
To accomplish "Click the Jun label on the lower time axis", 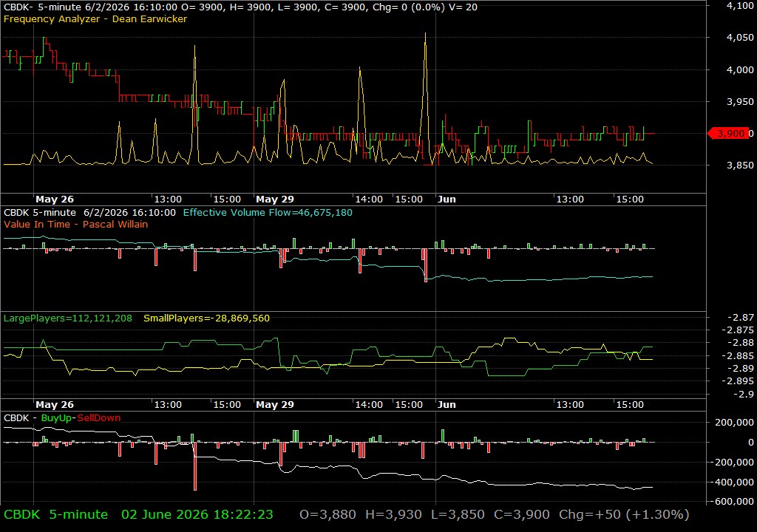I will click(x=447, y=405).
